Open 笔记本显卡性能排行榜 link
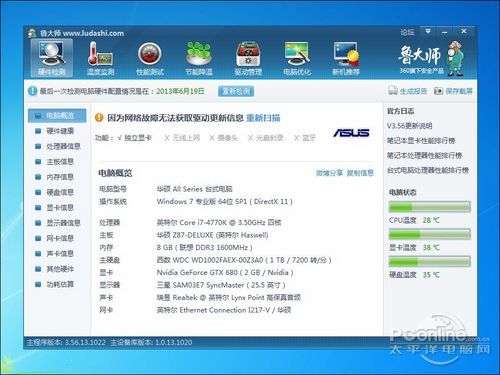 [421, 141]
